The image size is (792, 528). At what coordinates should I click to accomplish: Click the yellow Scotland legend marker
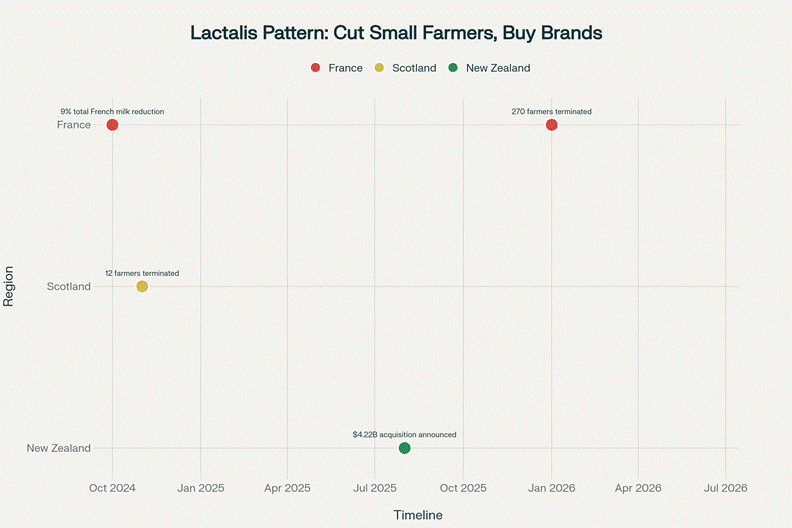point(379,68)
